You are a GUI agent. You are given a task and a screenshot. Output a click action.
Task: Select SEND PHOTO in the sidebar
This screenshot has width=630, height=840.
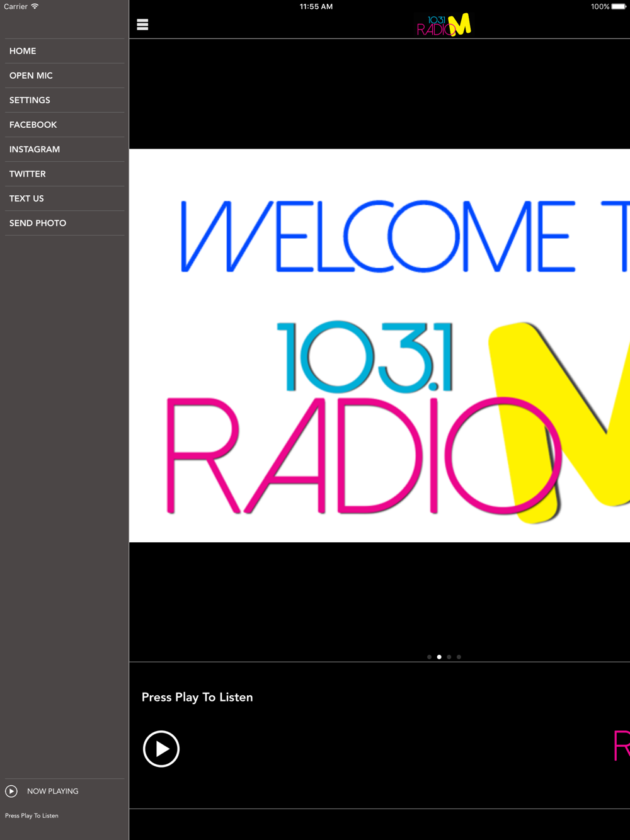(64, 223)
